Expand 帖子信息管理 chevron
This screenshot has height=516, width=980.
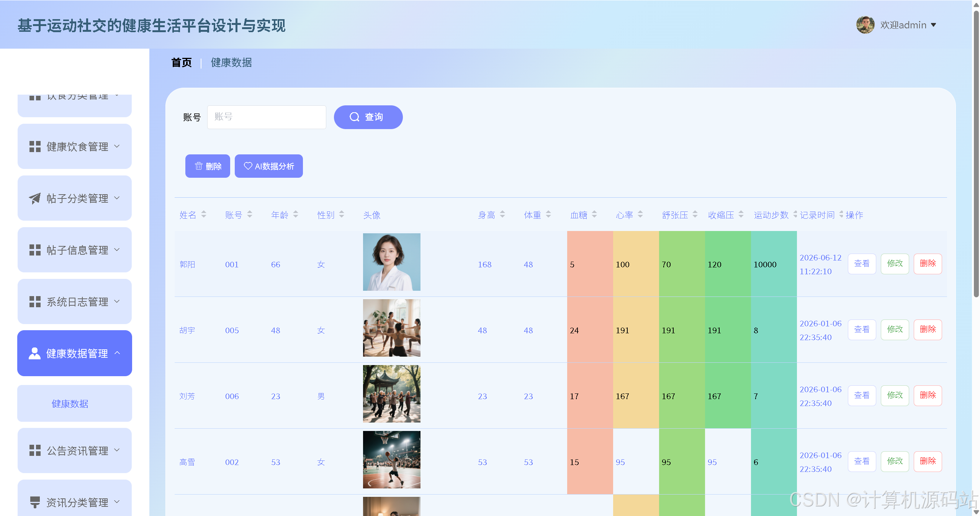117,250
